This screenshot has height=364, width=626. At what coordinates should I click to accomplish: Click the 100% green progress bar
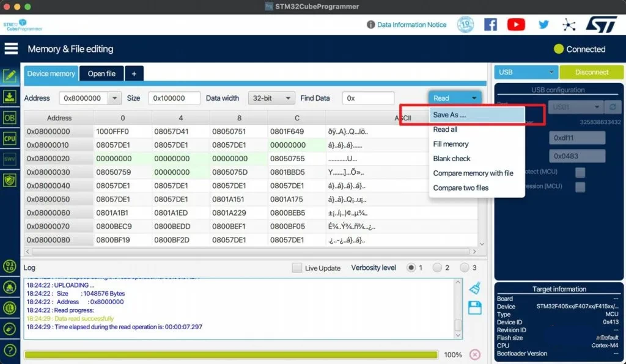click(230, 354)
